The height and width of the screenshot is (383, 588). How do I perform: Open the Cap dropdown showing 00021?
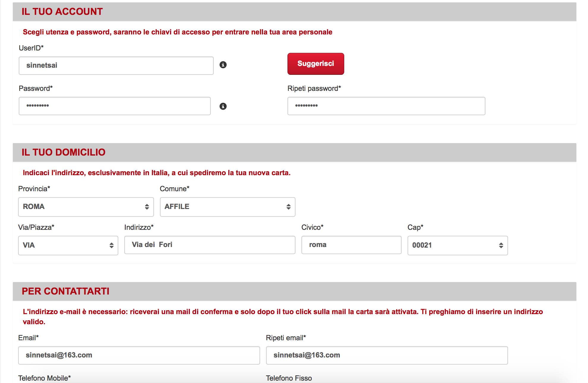457,246
